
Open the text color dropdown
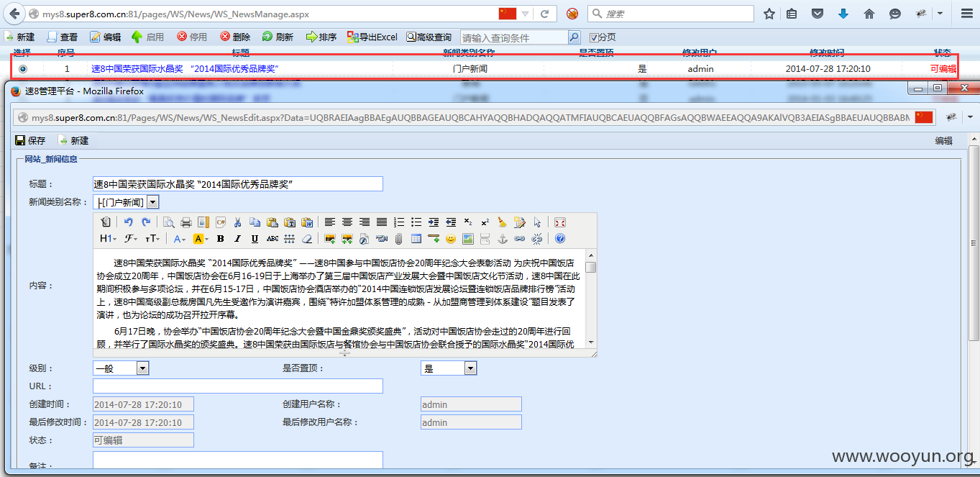[x=180, y=238]
